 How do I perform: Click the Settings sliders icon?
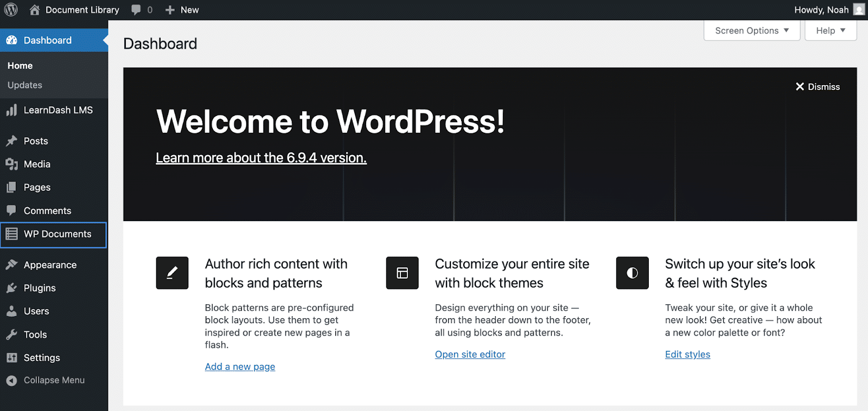(x=11, y=358)
